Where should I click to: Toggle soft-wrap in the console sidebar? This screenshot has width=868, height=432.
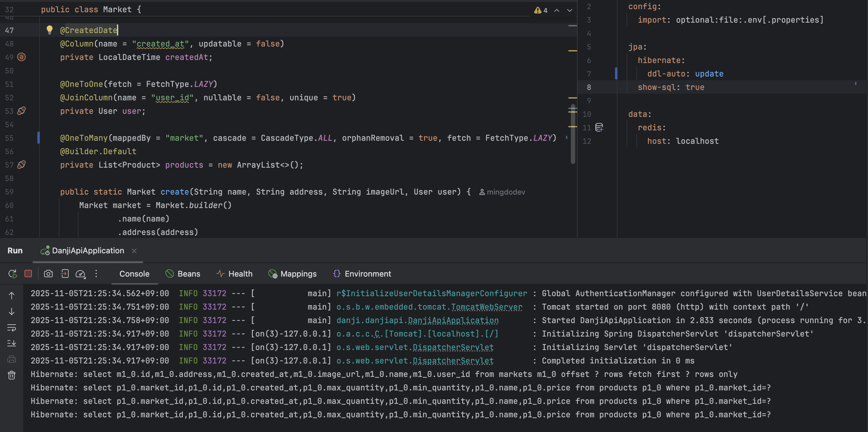tap(11, 327)
